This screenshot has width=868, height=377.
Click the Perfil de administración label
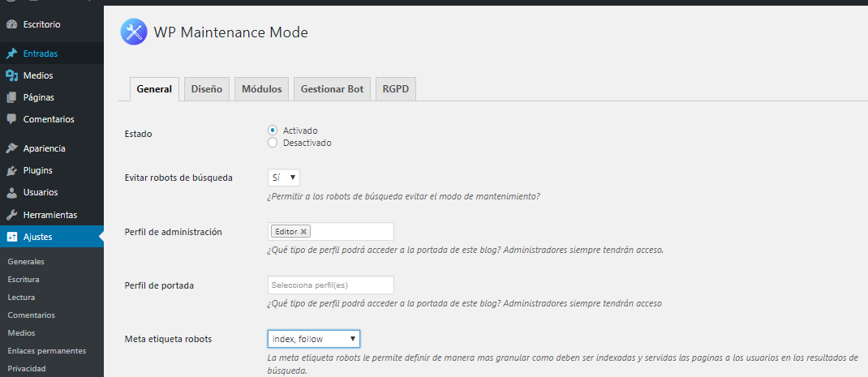pos(174,232)
